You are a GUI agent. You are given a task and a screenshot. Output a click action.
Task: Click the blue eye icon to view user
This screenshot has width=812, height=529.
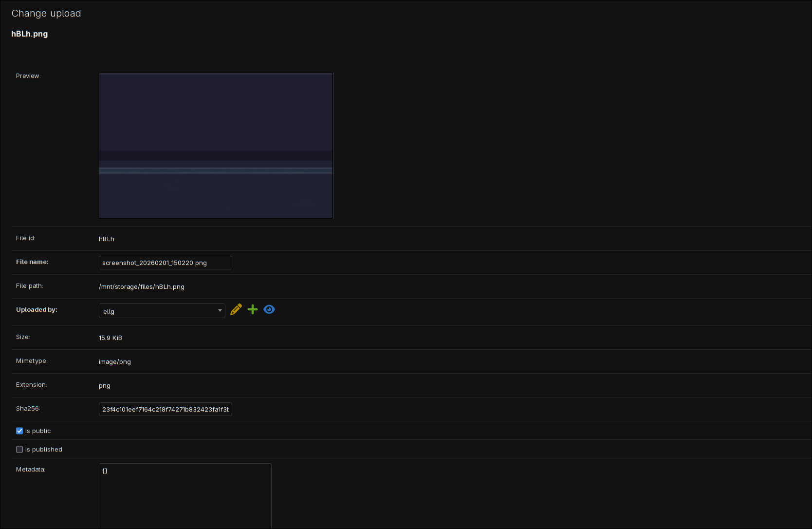tap(269, 310)
